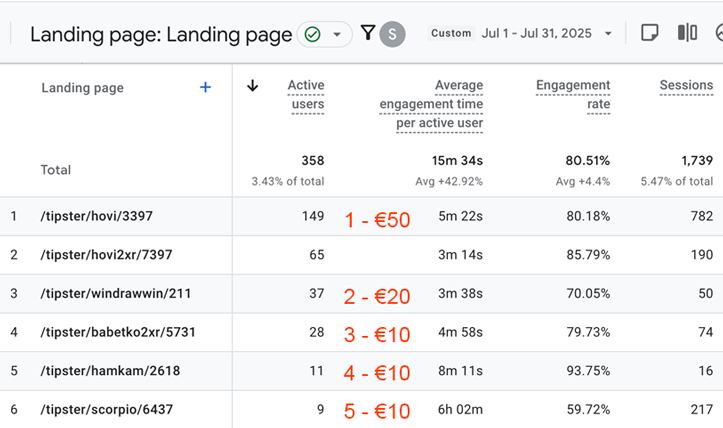Open the Jul 1 - Jul 31, 2025 date range picker
This screenshot has width=723, height=428.
tap(546, 33)
